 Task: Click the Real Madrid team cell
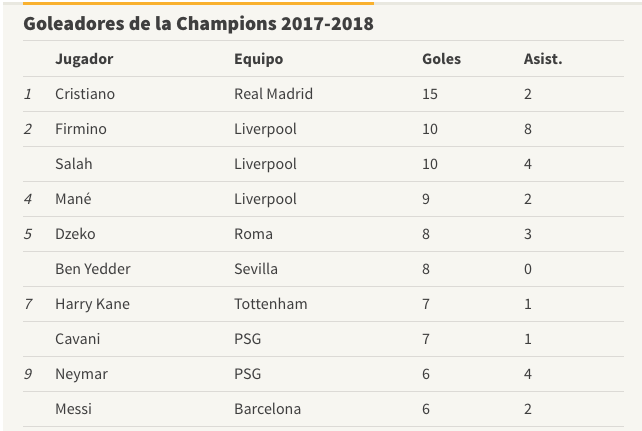[x=273, y=94]
